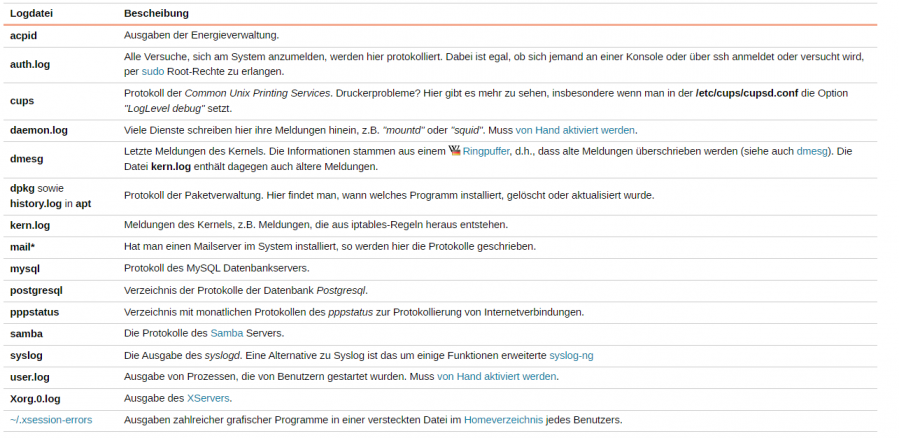Viewport: 899px width, 438px height.
Task: Follow the Ringpuffer link
Action: pos(485,151)
